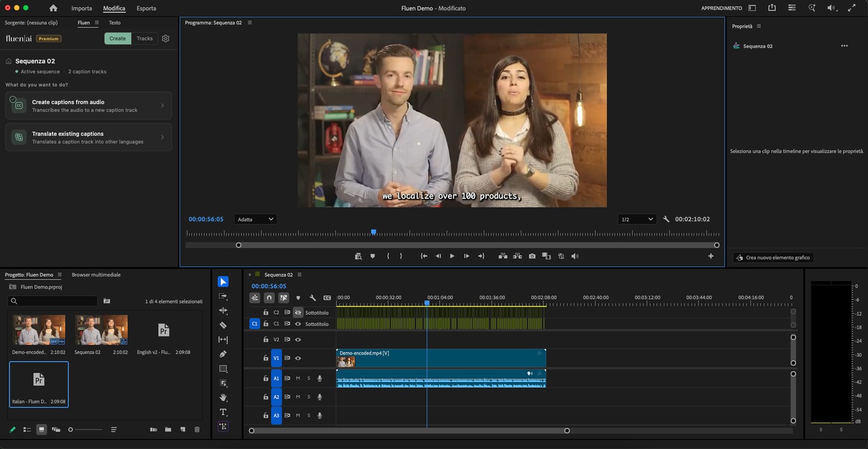Image resolution: width=868 pixels, height=449 pixels.
Task: Click Crea nuovo elemento grafico
Action: pos(773,257)
